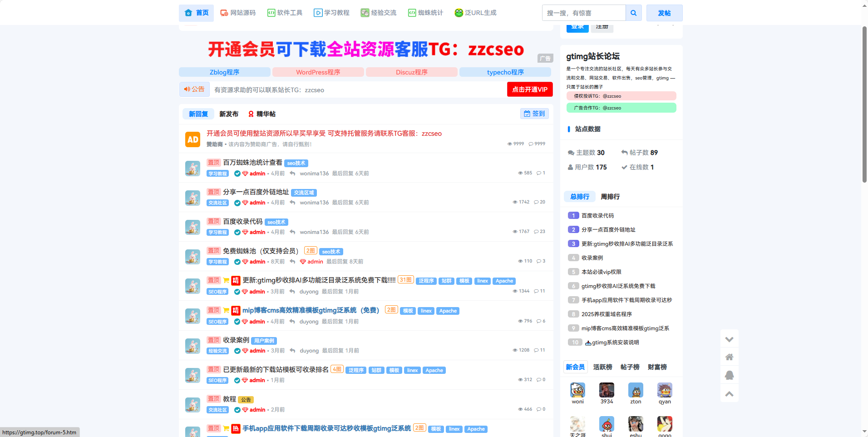Click the 发帖 post button
The width and height of the screenshot is (868, 437).
pos(664,13)
